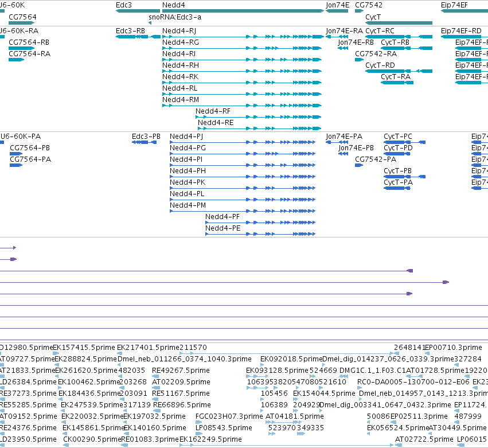Open the Edc3-PB protein label

pos(146,137)
